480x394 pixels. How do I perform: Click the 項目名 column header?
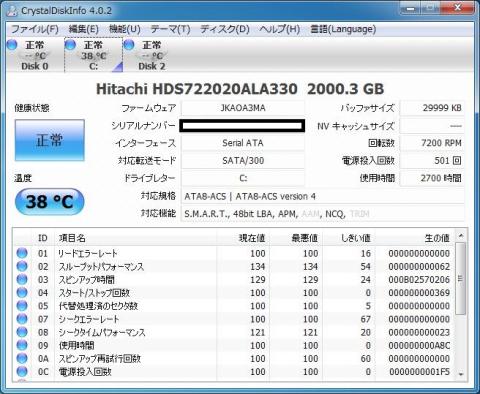(x=135, y=238)
